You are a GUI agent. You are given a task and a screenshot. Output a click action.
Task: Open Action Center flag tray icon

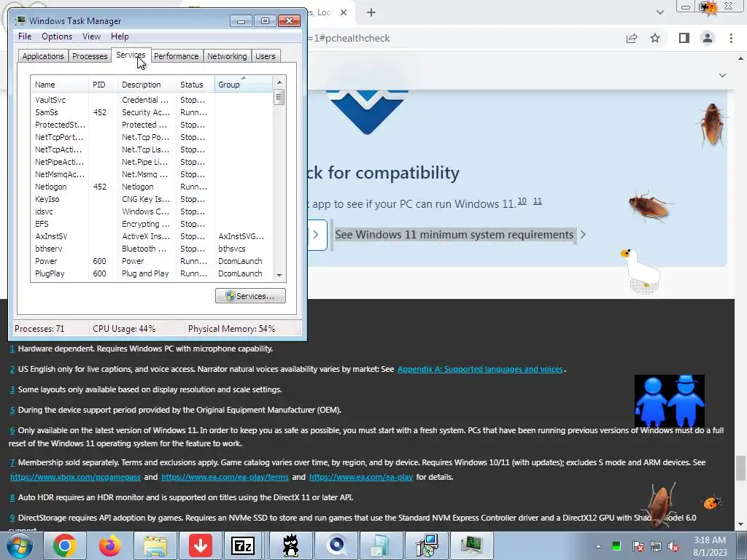click(638, 546)
